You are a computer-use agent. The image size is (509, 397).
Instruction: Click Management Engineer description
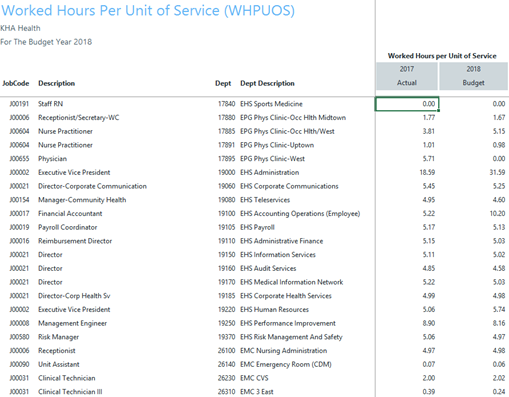point(72,323)
